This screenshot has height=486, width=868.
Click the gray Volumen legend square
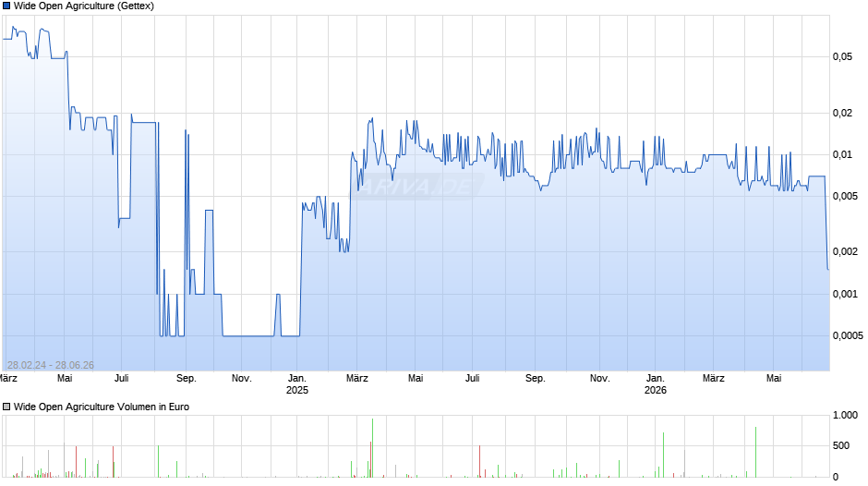click(x=6, y=407)
